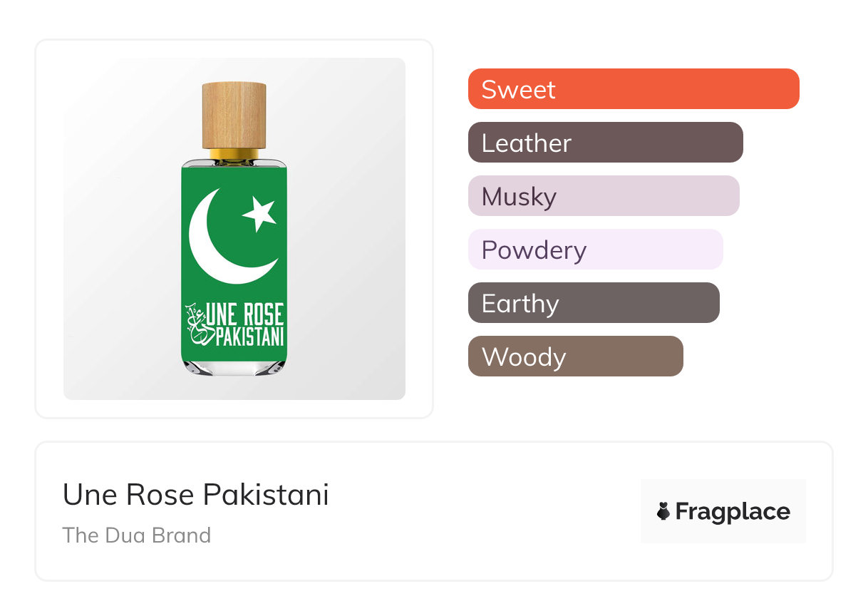This screenshot has height=616, width=868.
Task: Click the glass base of the perfume bottle
Action: click(x=234, y=368)
